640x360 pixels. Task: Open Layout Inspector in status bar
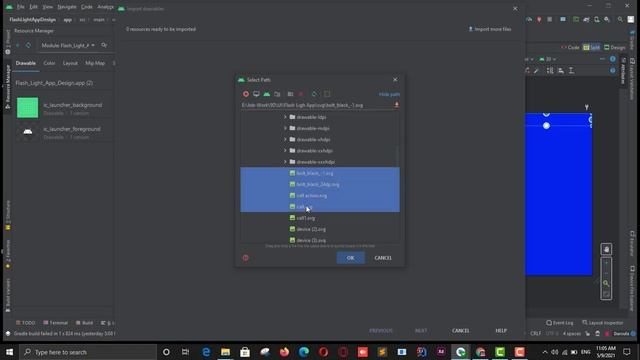pos(603,323)
